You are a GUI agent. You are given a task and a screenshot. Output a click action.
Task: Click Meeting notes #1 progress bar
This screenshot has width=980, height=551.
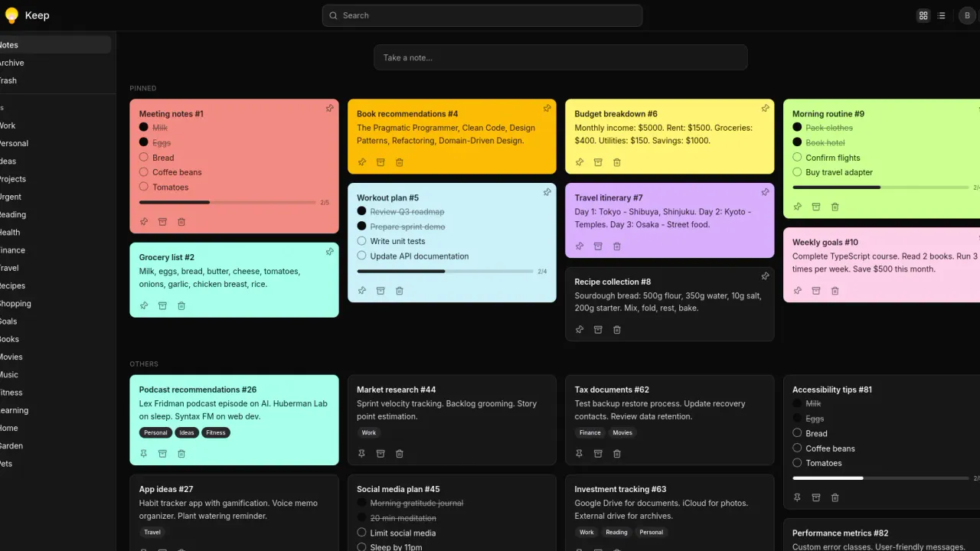coord(227,202)
